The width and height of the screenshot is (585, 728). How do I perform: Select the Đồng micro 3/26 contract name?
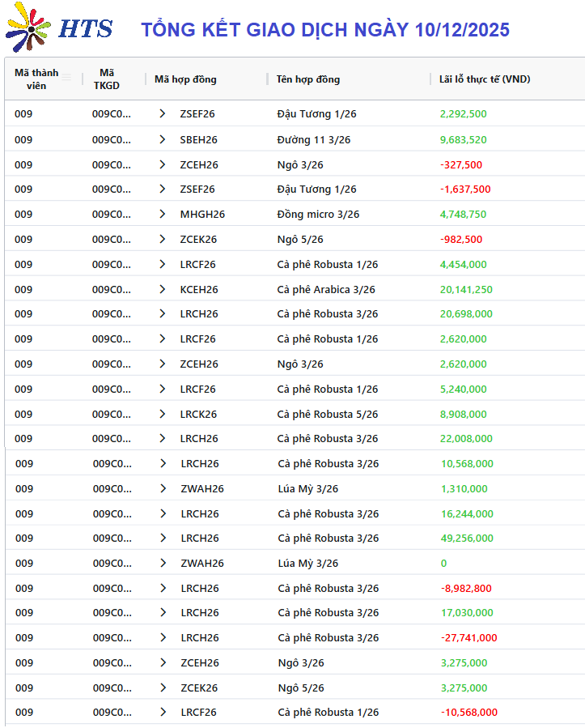pyautogui.click(x=318, y=215)
